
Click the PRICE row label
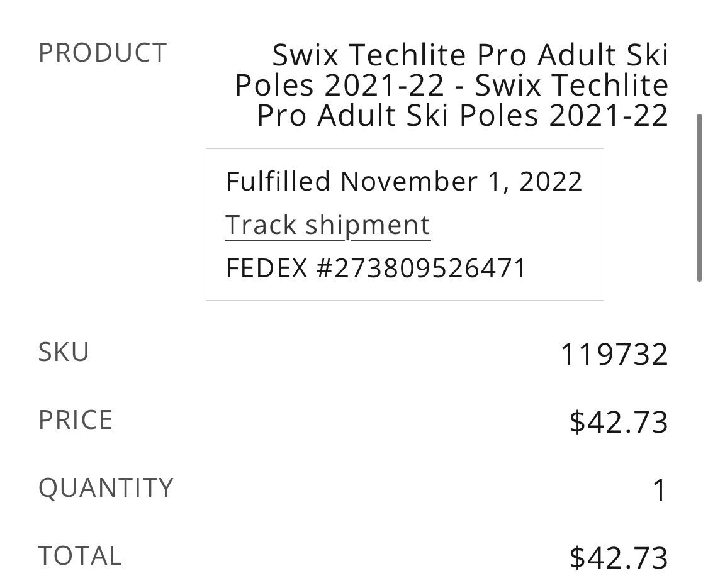tap(76, 420)
